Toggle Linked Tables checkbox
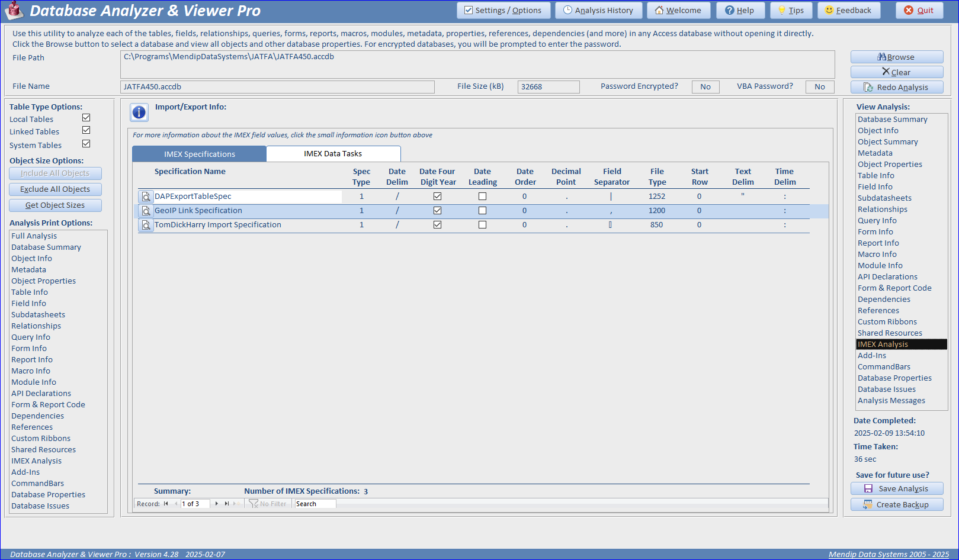959x560 pixels. pyautogui.click(x=86, y=130)
